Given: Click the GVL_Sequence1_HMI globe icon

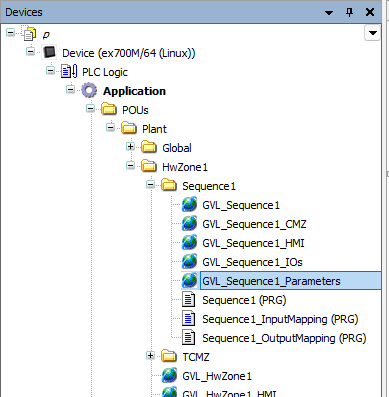Looking at the screenshot, I should tap(189, 242).
